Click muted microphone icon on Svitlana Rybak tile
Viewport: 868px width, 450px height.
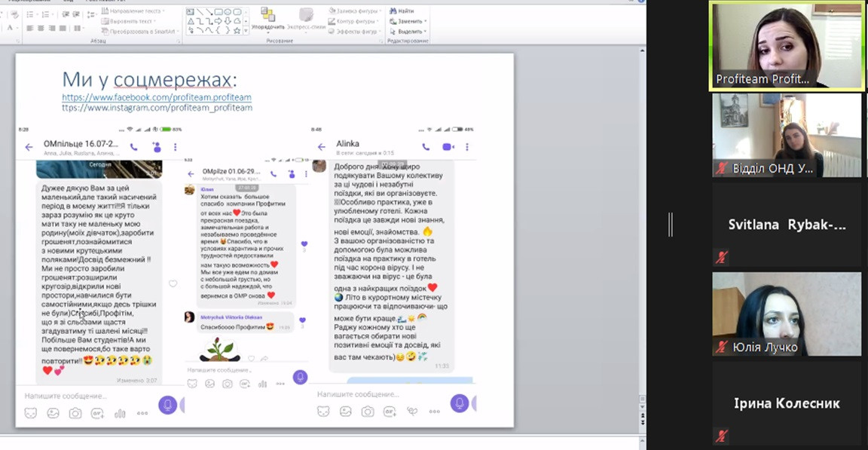click(x=721, y=257)
